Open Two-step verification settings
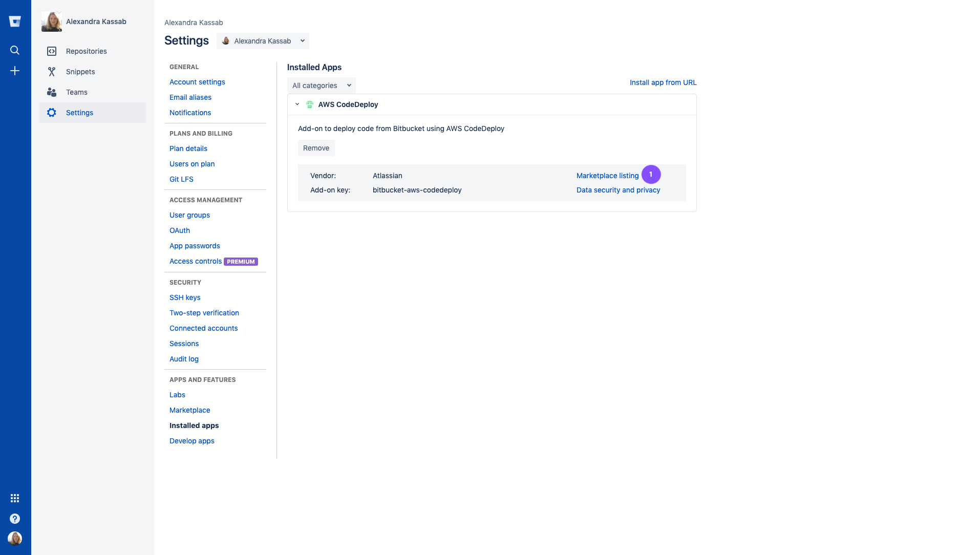The width and height of the screenshot is (980, 555). (204, 313)
